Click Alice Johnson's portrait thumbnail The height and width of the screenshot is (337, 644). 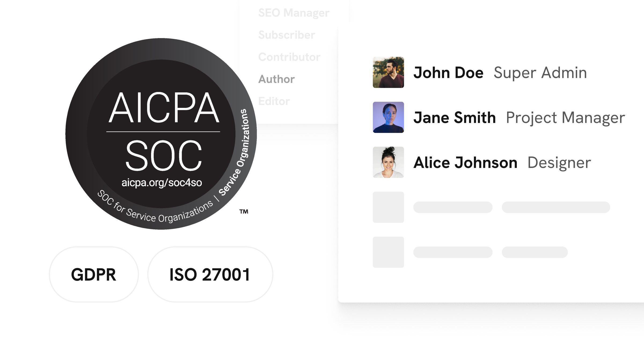(388, 162)
